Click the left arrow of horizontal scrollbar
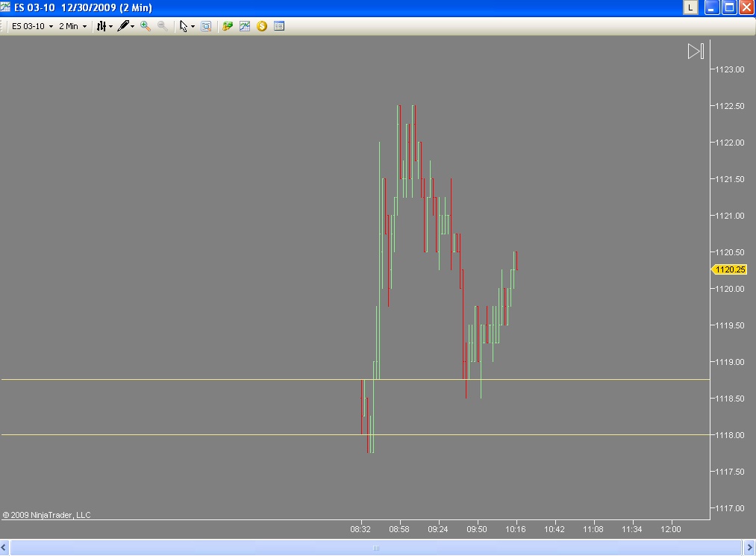The width and height of the screenshot is (756, 556). pyautogui.click(x=4, y=548)
